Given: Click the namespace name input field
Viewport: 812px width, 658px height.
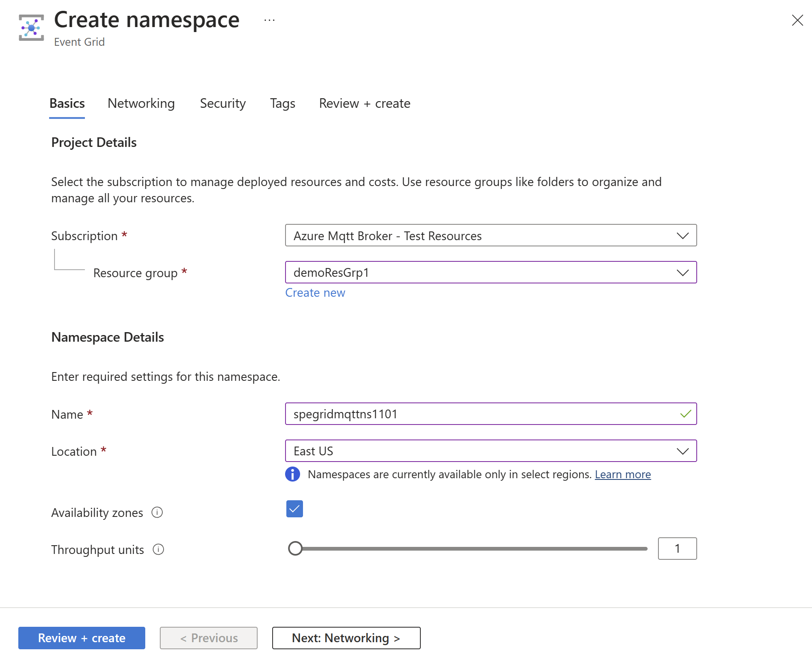Looking at the screenshot, I should tap(490, 414).
